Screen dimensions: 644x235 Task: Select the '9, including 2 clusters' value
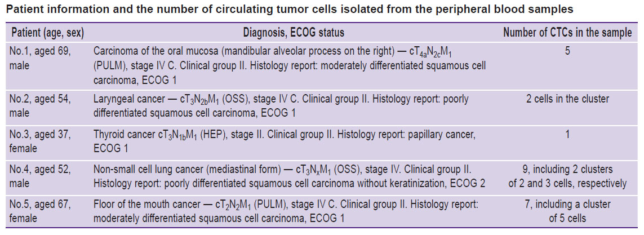click(567, 169)
